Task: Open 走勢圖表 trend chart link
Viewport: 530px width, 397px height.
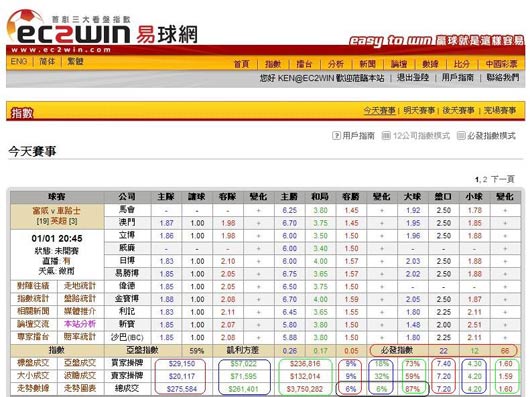Action: (x=80, y=389)
